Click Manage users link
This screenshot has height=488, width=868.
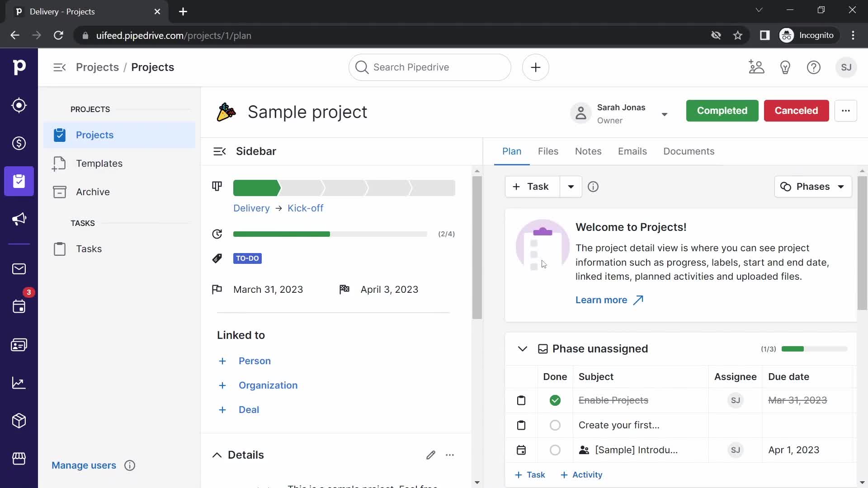coord(84,465)
